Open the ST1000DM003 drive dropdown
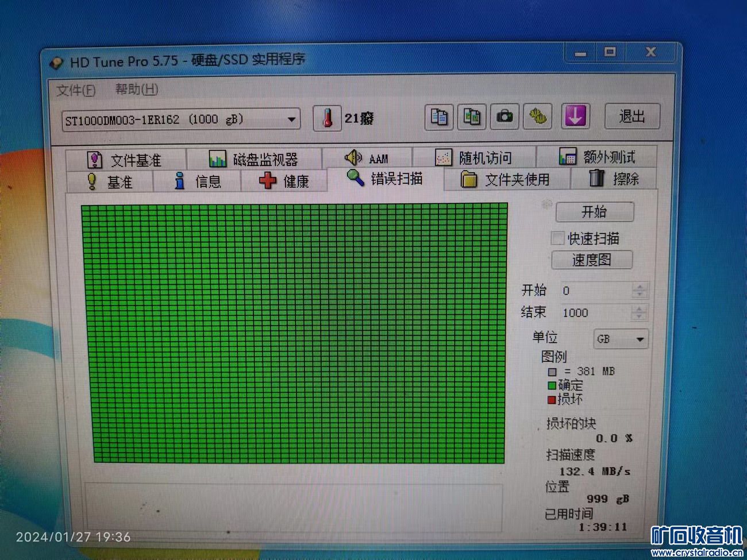Image resolution: width=747 pixels, height=560 pixels. [x=181, y=120]
